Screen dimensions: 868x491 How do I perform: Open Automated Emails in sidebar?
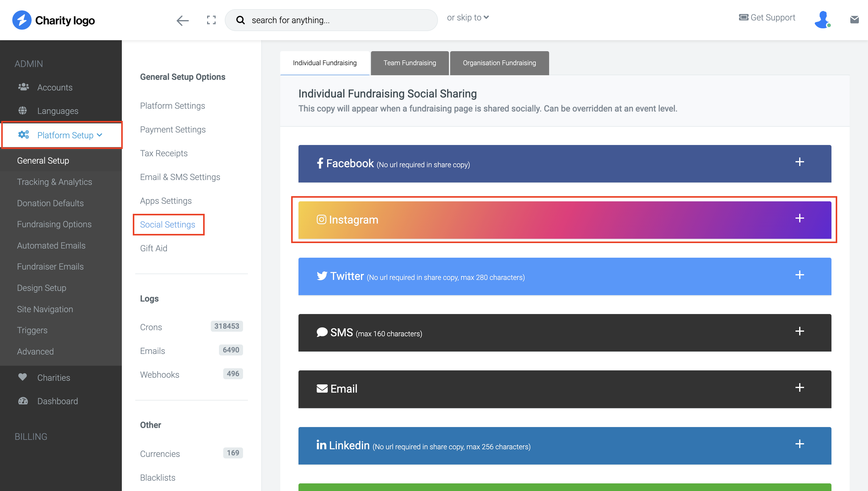click(x=51, y=245)
